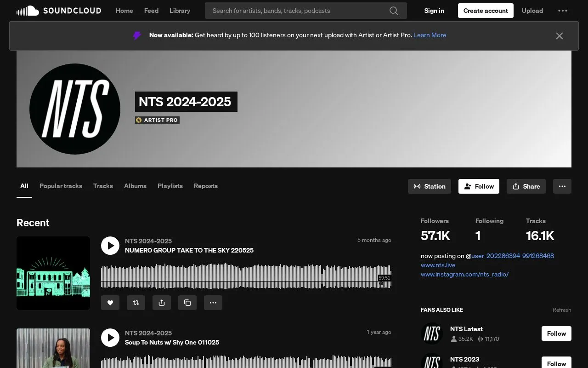588x368 pixels.
Task: Open Library in top navigation
Action: point(180,11)
